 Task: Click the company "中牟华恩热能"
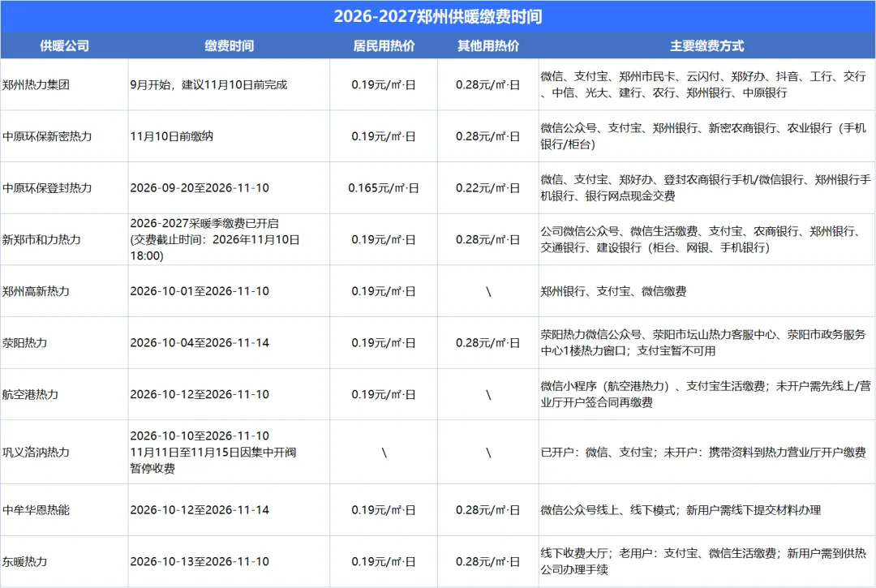[36, 510]
